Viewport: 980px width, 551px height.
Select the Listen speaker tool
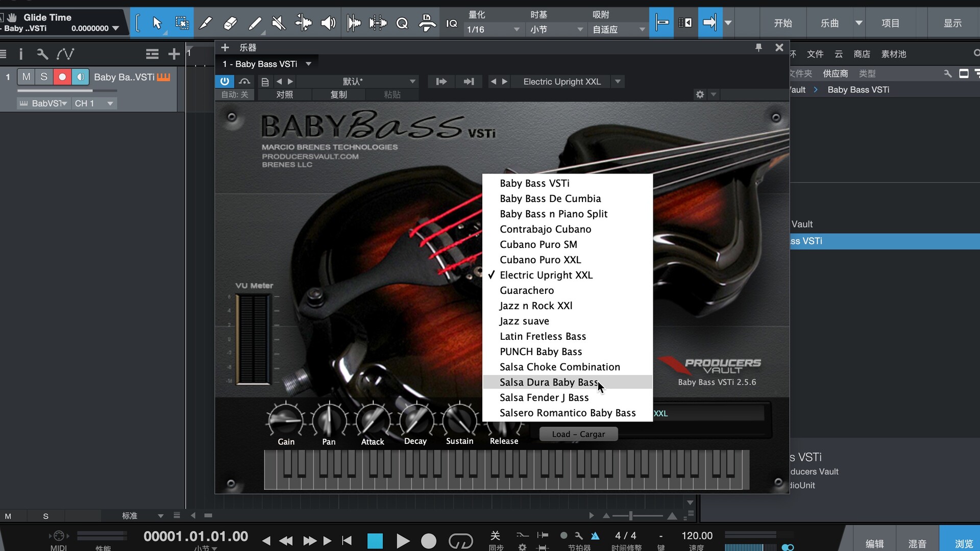(328, 23)
